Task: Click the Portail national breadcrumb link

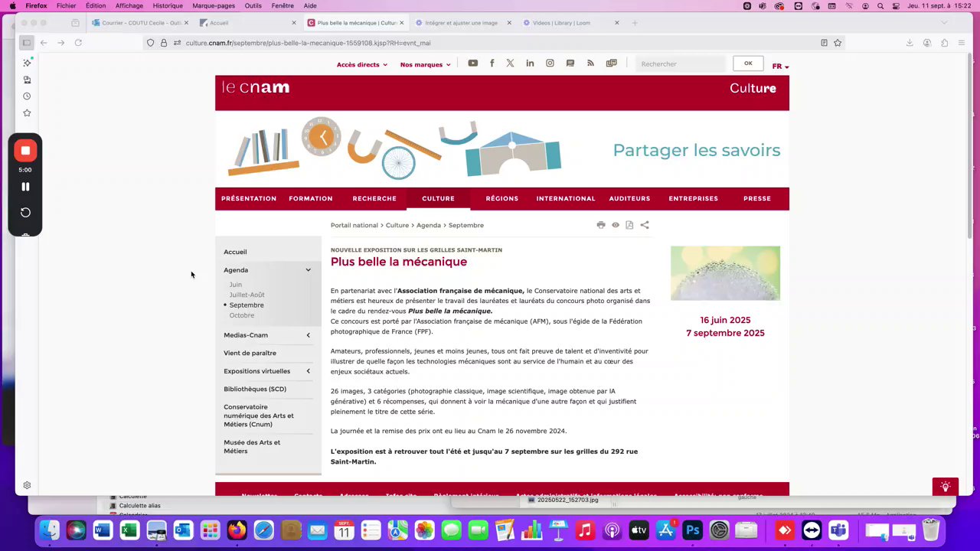Action: [354, 225]
